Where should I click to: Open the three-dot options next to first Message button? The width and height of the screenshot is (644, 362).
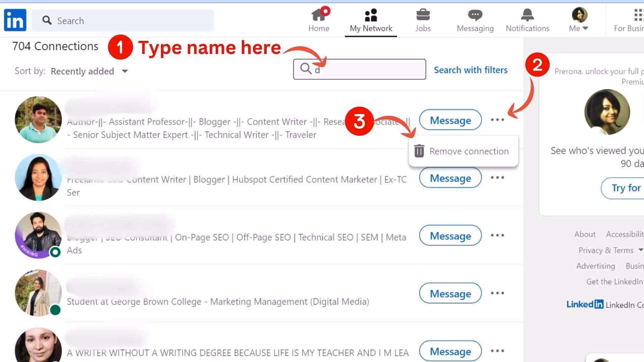pyautogui.click(x=497, y=120)
